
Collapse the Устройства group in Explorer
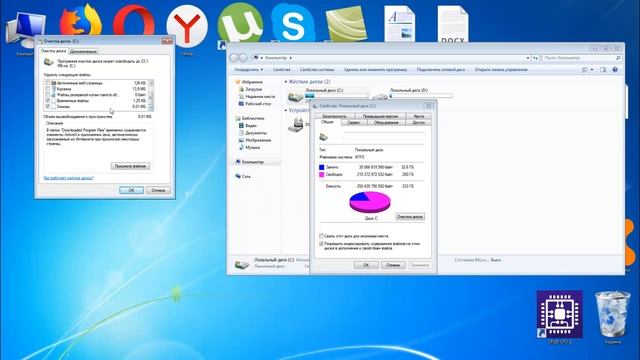point(286,111)
